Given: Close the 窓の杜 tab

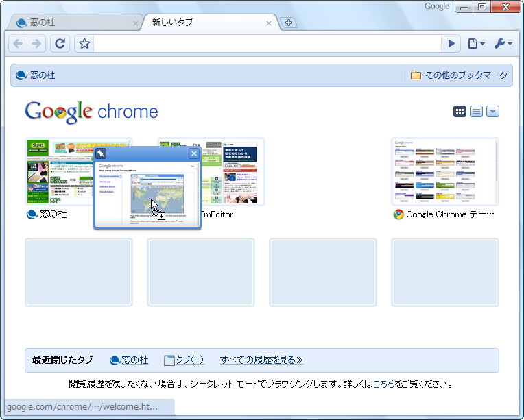Looking at the screenshot, I should tap(135, 23).
